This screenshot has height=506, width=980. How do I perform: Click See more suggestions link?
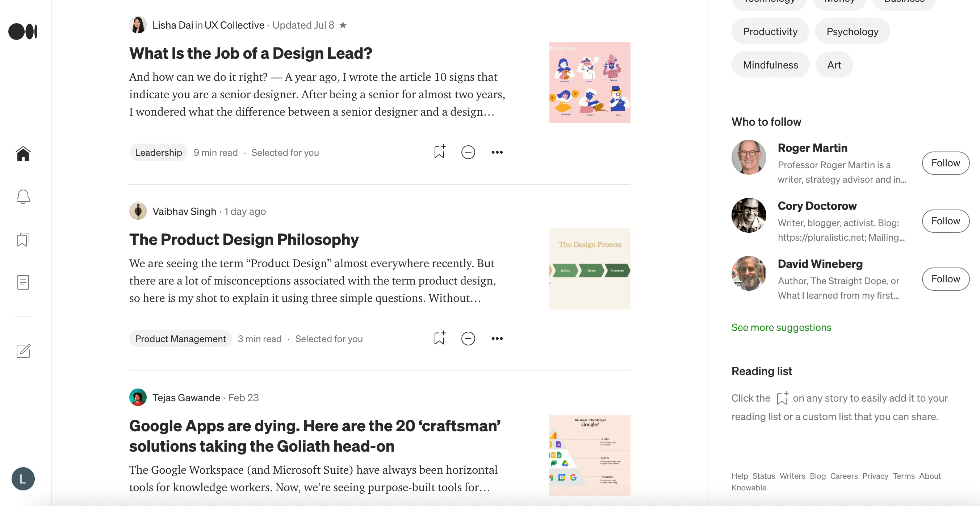pyautogui.click(x=781, y=327)
